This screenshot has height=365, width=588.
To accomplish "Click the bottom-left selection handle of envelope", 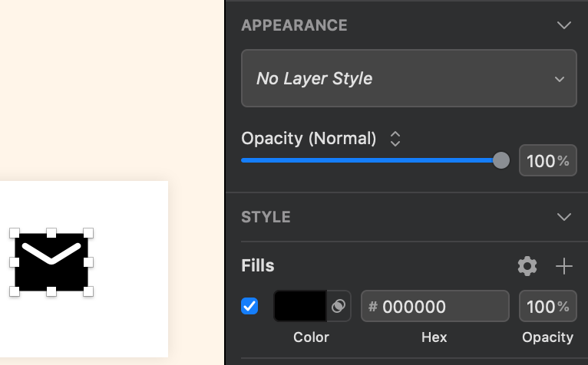I will (x=14, y=291).
